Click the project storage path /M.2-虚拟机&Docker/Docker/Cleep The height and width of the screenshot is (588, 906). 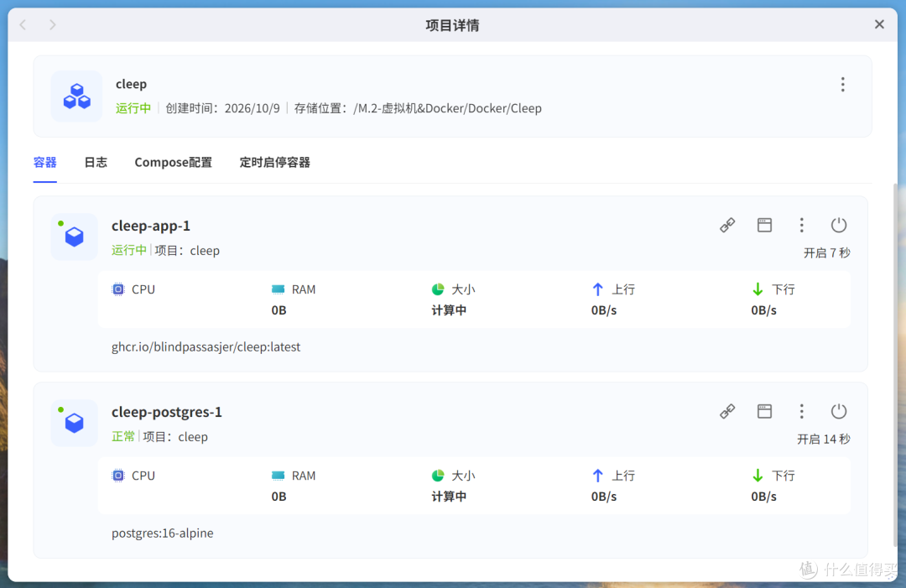point(447,108)
